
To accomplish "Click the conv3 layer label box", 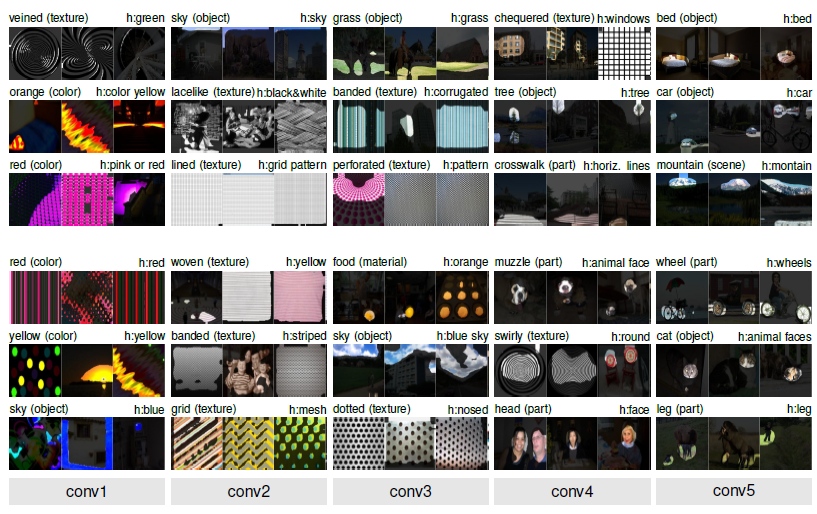I will pyautogui.click(x=411, y=491).
